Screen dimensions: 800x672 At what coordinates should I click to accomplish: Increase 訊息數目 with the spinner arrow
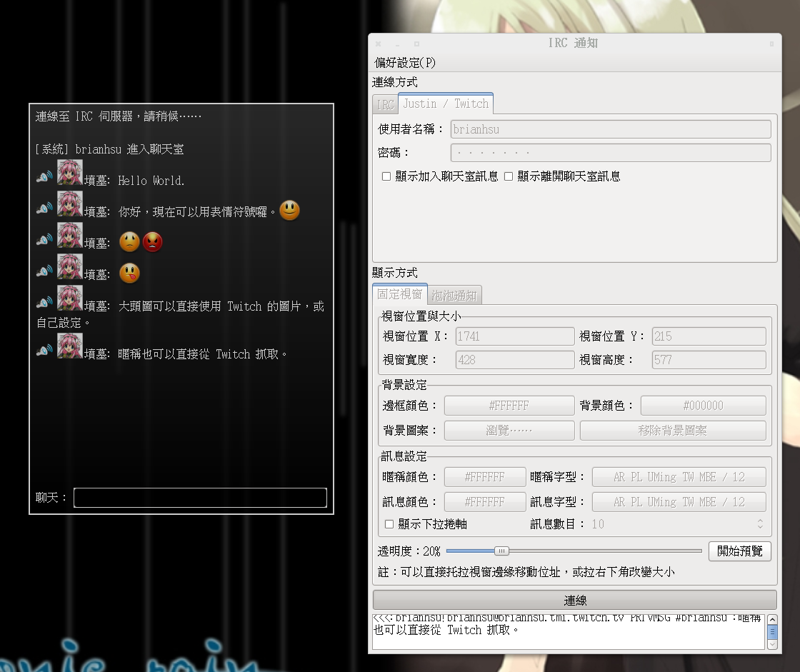pos(761,521)
